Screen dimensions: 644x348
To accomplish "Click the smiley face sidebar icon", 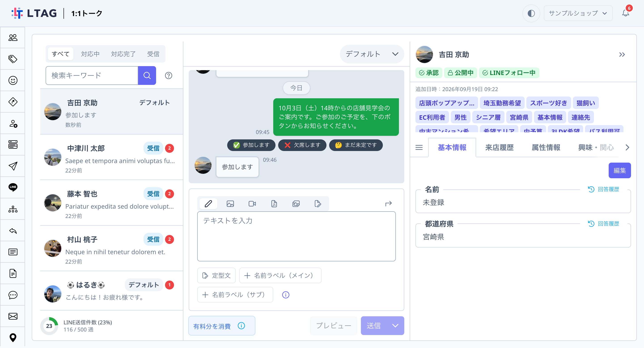I will (x=13, y=80).
